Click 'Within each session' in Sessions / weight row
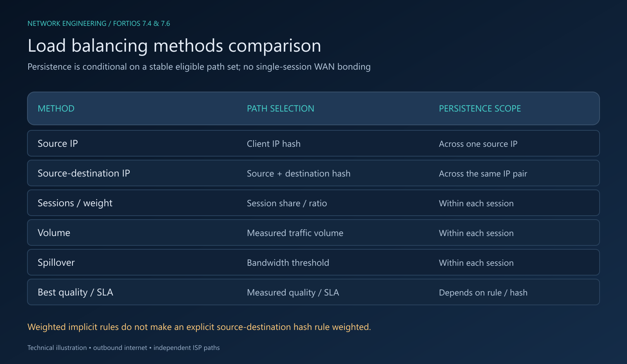Image resolution: width=627 pixels, height=364 pixels. click(x=476, y=203)
